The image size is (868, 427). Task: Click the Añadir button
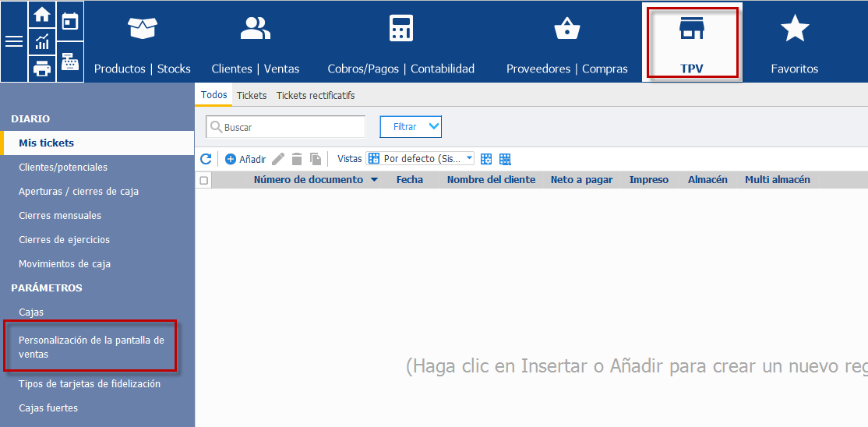pos(245,160)
